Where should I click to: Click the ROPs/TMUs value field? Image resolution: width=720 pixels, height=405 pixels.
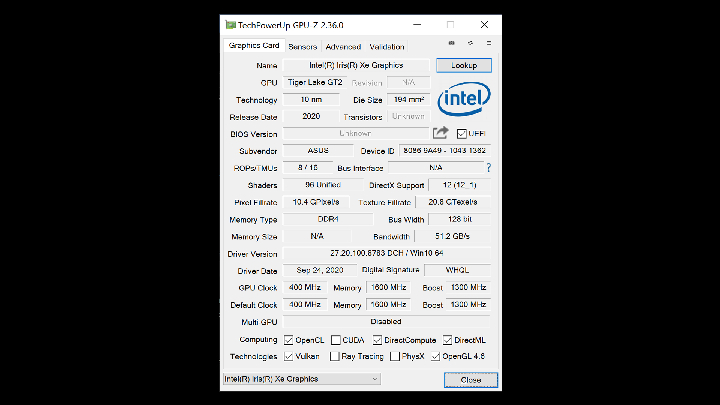308,168
